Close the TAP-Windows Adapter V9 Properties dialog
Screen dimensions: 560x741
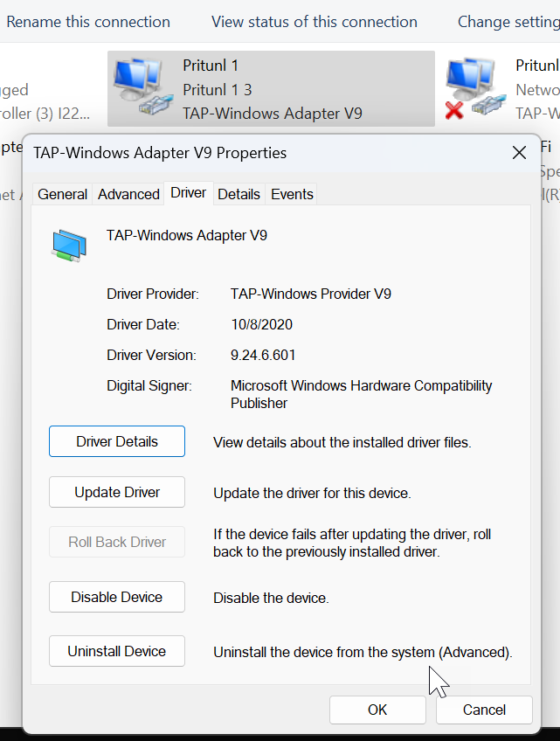[x=519, y=153]
